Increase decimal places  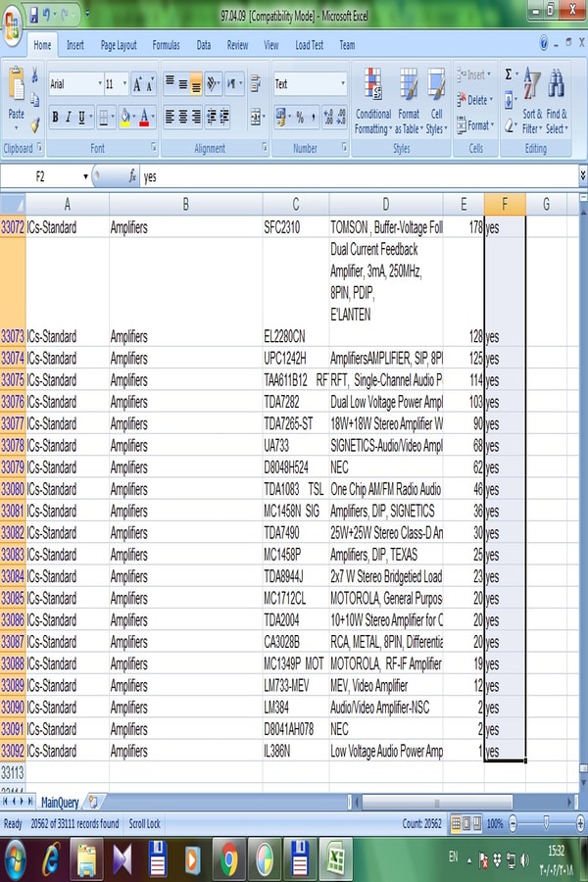(328, 117)
